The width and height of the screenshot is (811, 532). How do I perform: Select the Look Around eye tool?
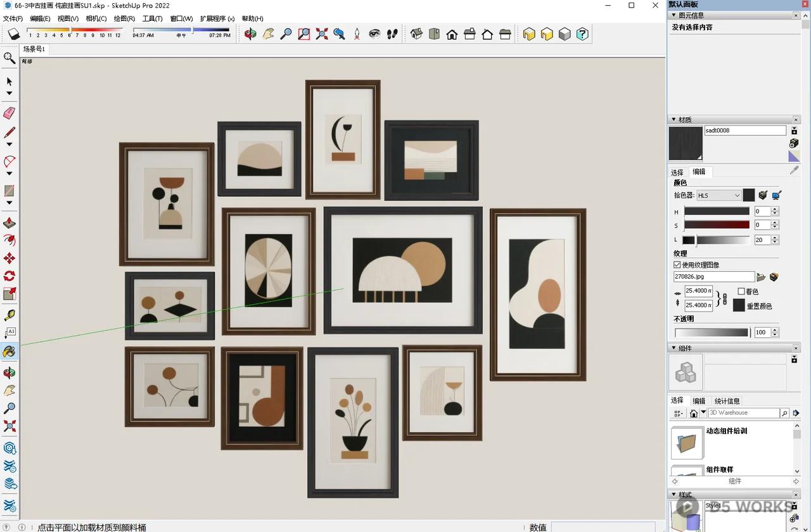(x=374, y=34)
